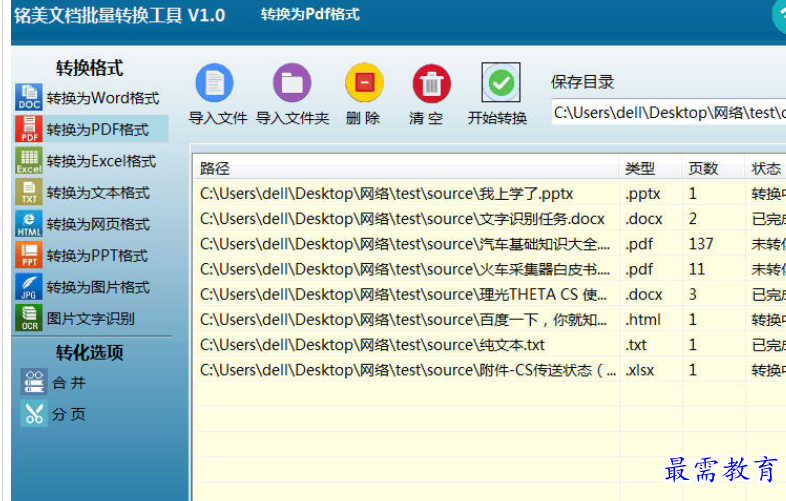Select the row for 汽车基础知识大全 pdf

click(490, 244)
